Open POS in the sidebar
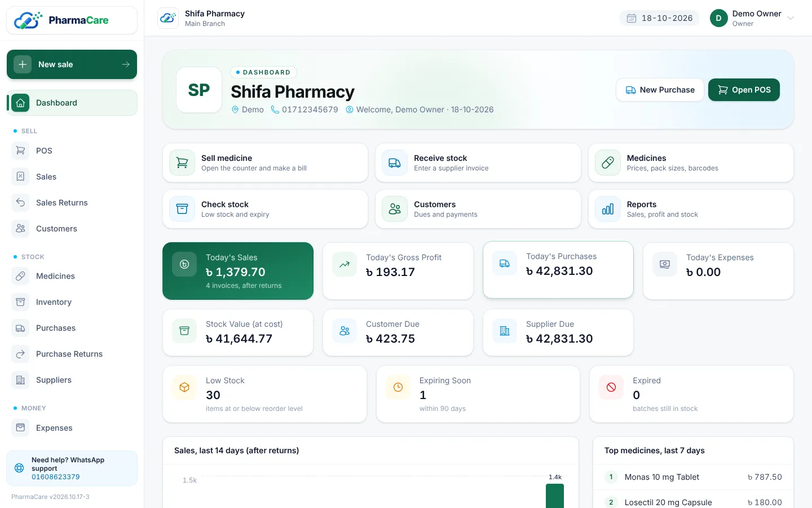The width and height of the screenshot is (812, 508). click(72, 151)
